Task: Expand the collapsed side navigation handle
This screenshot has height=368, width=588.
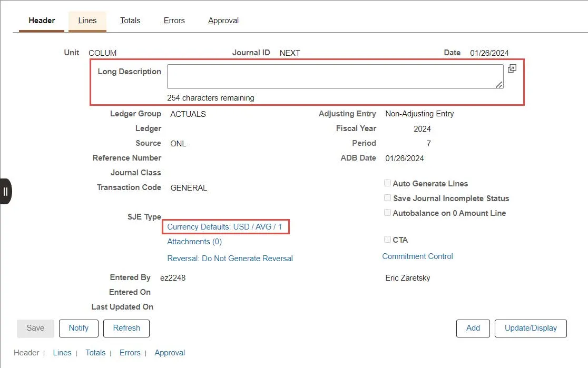Action: point(6,192)
